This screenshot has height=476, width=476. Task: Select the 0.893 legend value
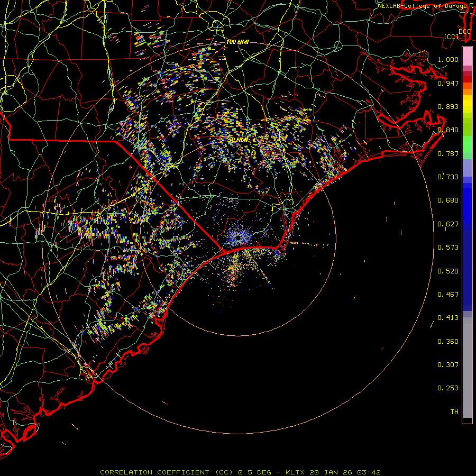[x=448, y=106]
